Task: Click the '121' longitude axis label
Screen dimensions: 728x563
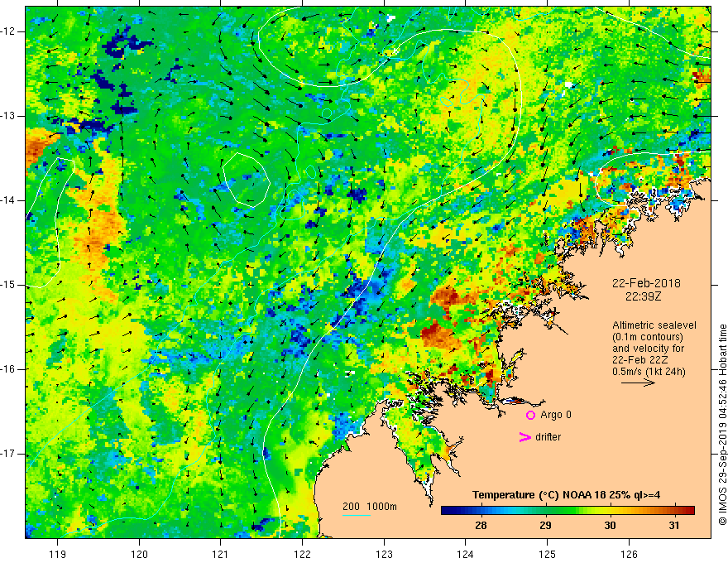Action: point(221,554)
